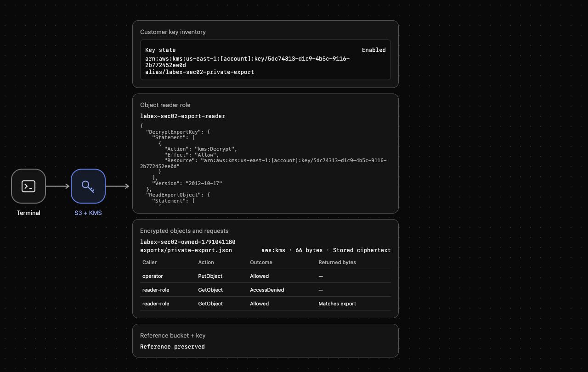Image resolution: width=588 pixels, height=372 pixels.
Task: Click the Matches export cell
Action: pos(337,304)
